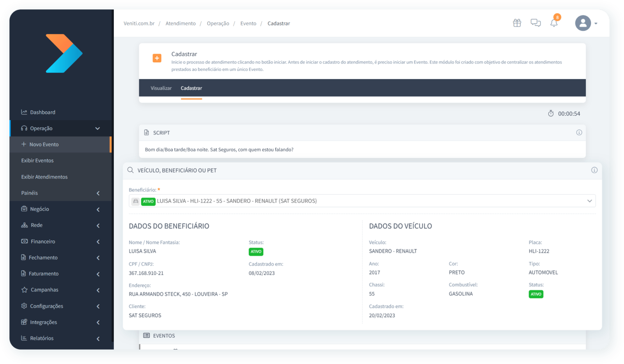Open the chat messages icon
624x364 pixels.
point(535,23)
